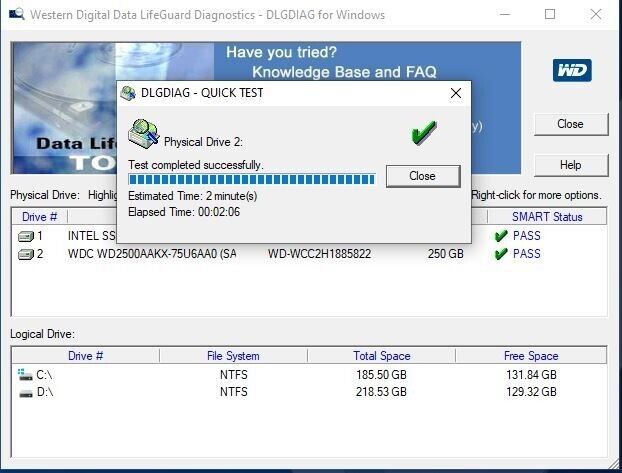Click 131.84 GB free space value

531,375
